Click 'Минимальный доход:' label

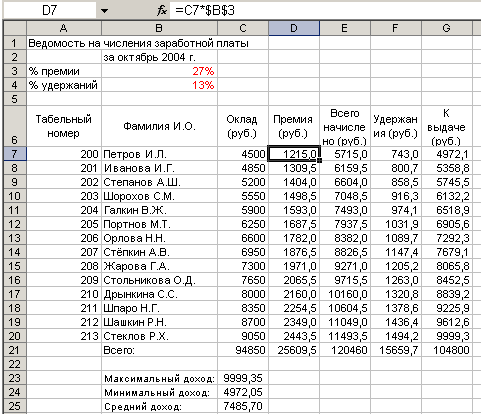click(159, 392)
